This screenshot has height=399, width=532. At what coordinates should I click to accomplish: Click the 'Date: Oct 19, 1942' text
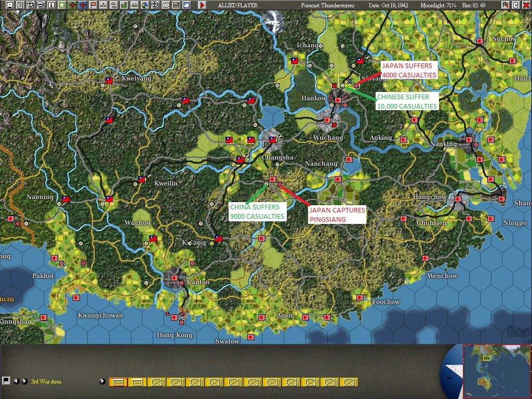coord(389,5)
